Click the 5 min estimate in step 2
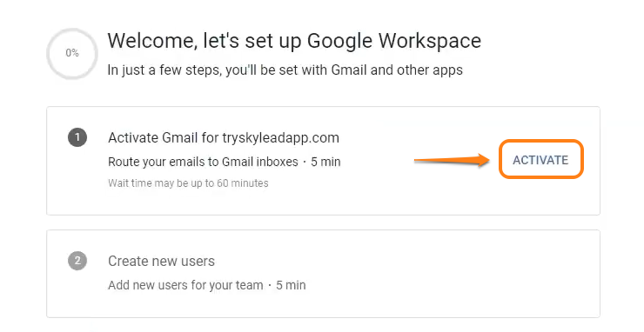This screenshot has width=644, height=332. (291, 285)
